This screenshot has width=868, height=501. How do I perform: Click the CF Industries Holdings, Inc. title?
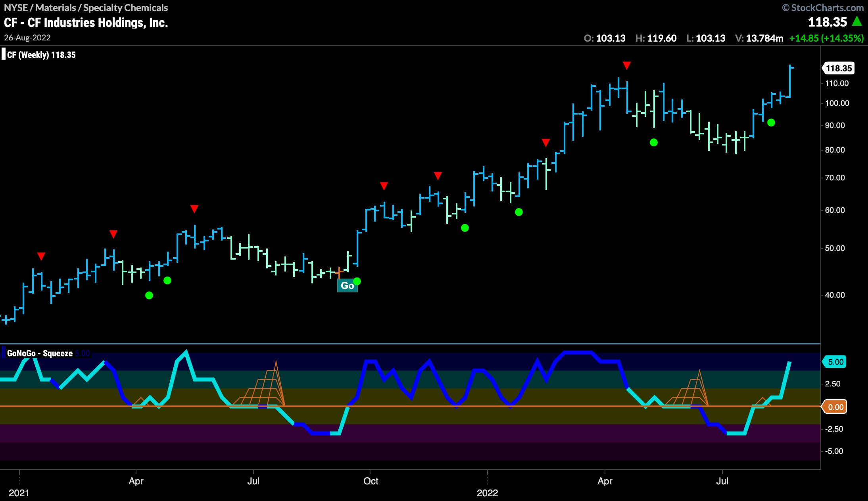[x=86, y=23]
